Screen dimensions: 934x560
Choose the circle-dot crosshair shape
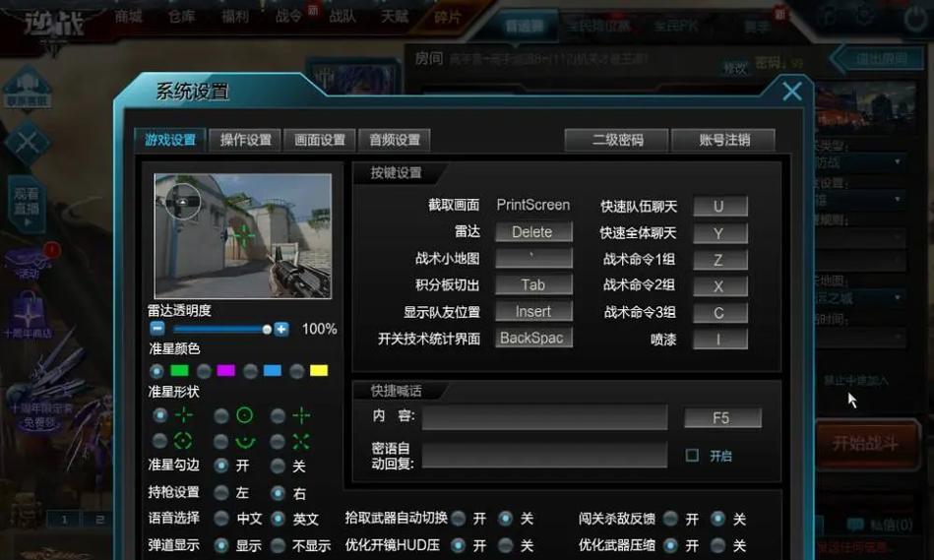click(x=221, y=416)
